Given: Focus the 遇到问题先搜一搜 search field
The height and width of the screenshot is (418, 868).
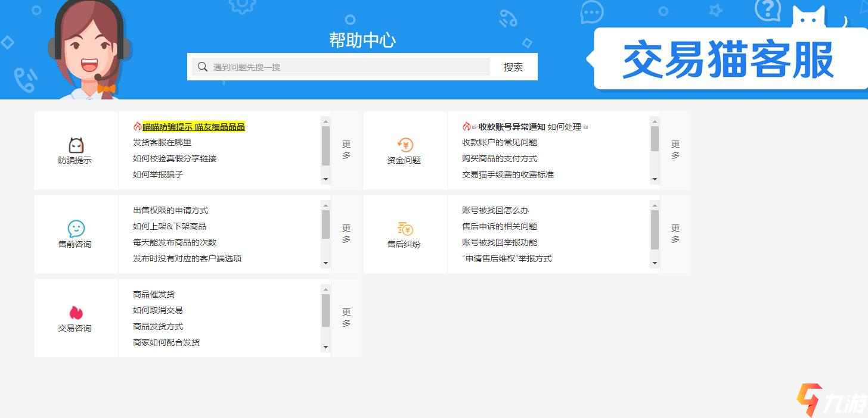Looking at the screenshot, I should coord(341,67).
